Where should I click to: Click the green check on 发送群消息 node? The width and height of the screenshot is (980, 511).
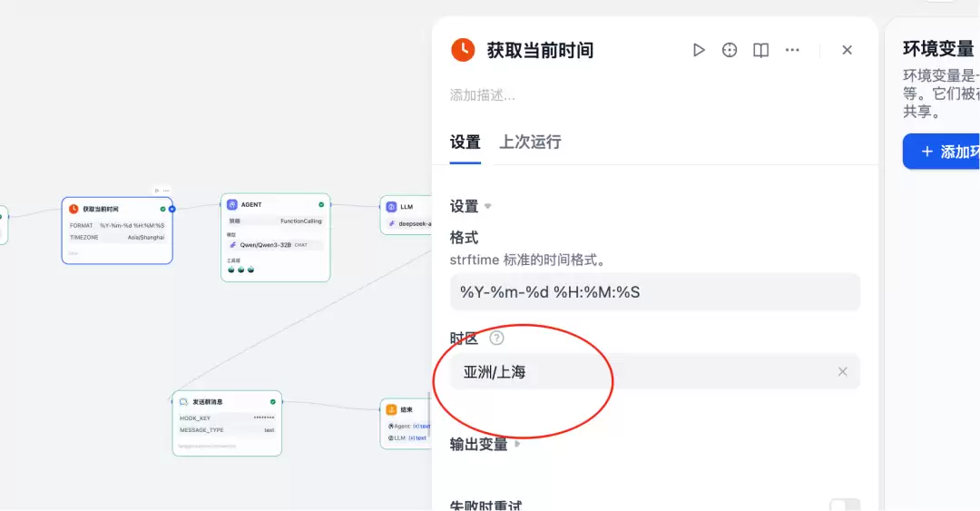(272, 401)
